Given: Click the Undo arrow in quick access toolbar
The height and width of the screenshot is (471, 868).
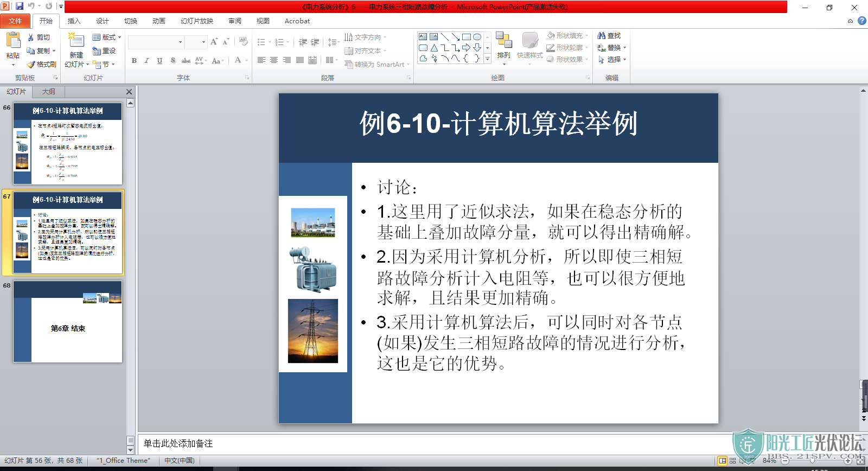Looking at the screenshot, I should tap(31, 7).
